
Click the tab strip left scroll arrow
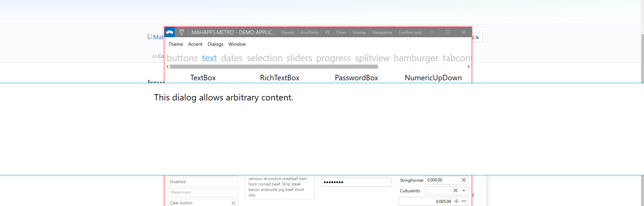point(167,67)
